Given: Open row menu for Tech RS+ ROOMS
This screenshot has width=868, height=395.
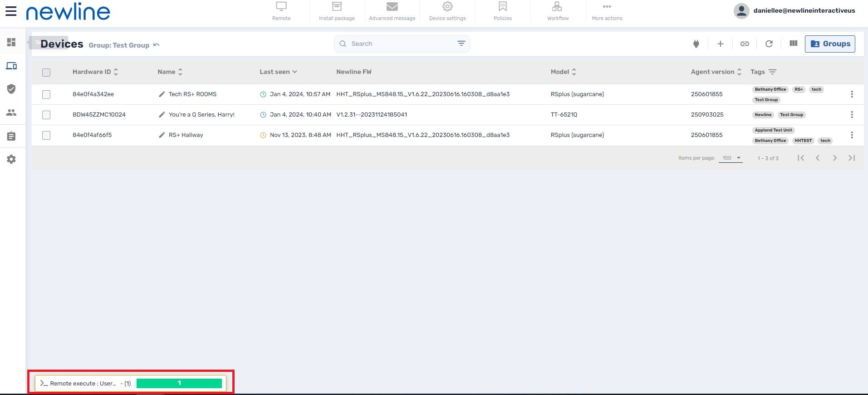Looking at the screenshot, I should pos(852,94).
